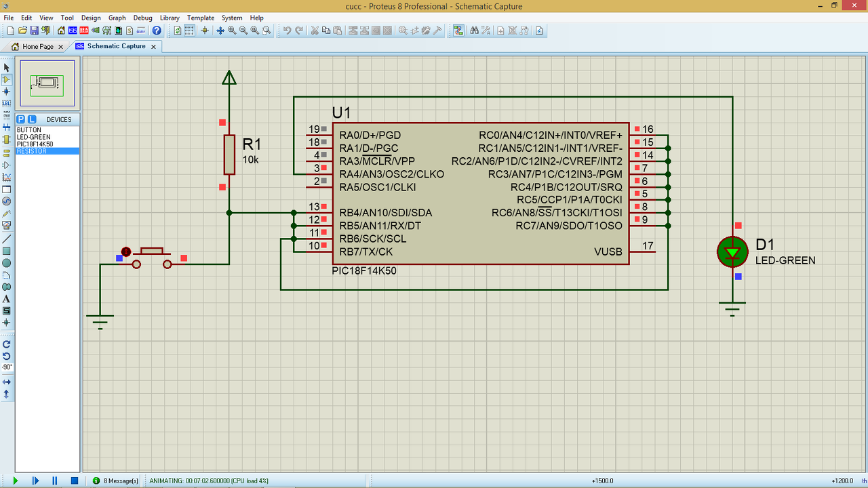The width and height of the screenshot is (868, 488).
Task: Click the red ARES PCB layout toolbar icon
Action: (x=84, y=30)
